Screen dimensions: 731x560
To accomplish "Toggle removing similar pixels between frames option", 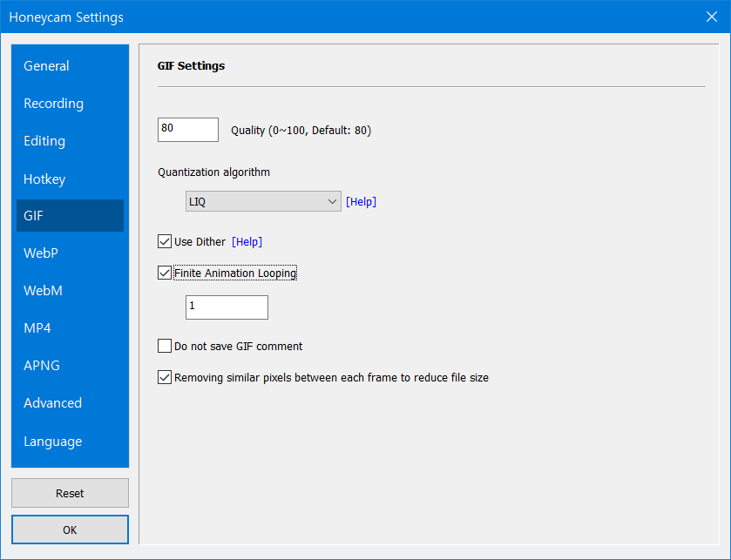I will pos(165,378).
